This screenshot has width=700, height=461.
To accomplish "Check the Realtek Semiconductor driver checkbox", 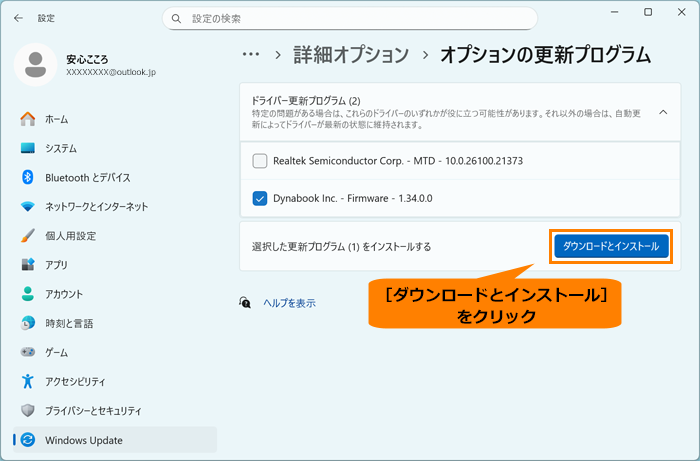I will (x=260, y=161).
